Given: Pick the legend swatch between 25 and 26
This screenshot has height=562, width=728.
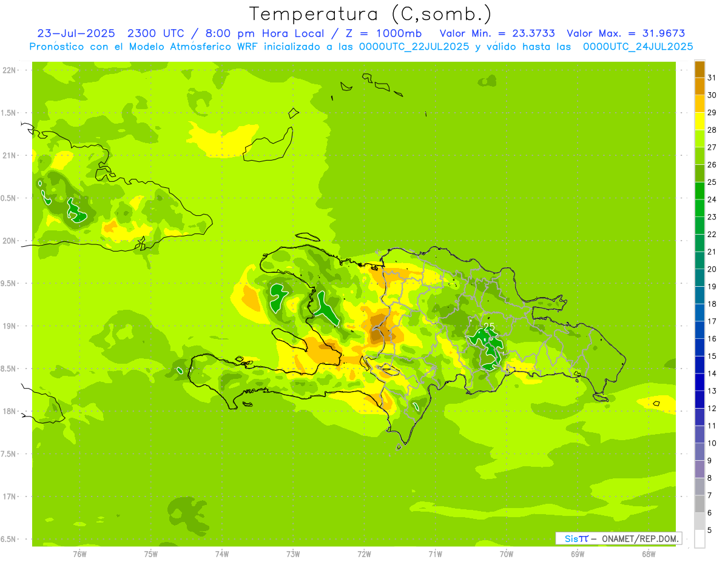Looking at the screenshot, I should [x=699, y=173].
